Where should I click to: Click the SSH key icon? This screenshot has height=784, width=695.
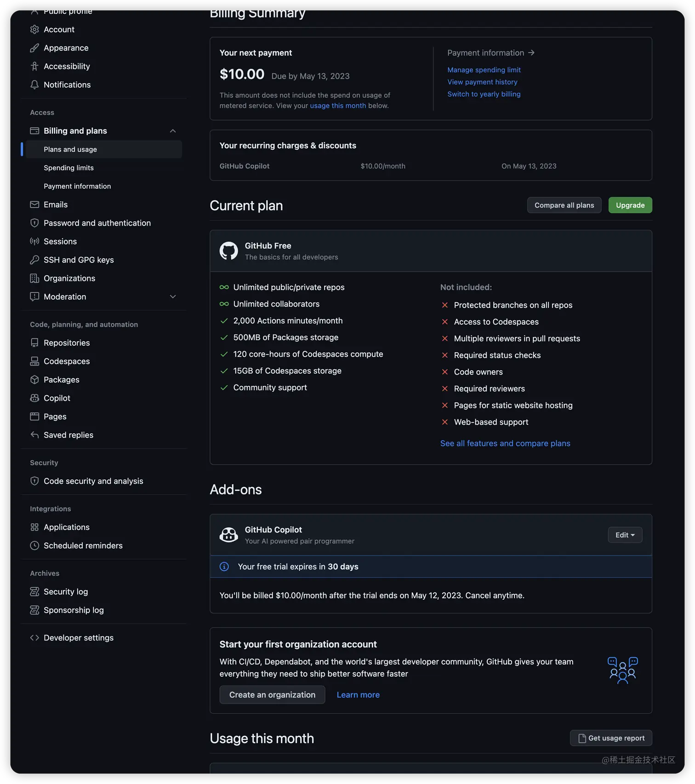[34, 260]
